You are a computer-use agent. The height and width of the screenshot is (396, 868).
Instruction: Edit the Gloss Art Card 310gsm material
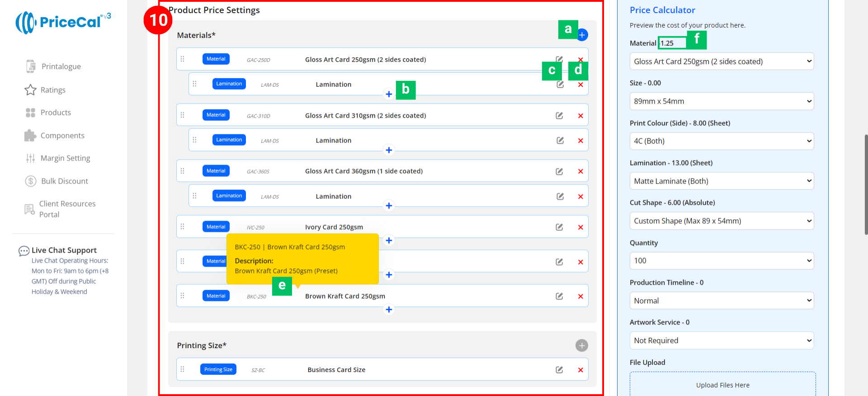(559, 116)
